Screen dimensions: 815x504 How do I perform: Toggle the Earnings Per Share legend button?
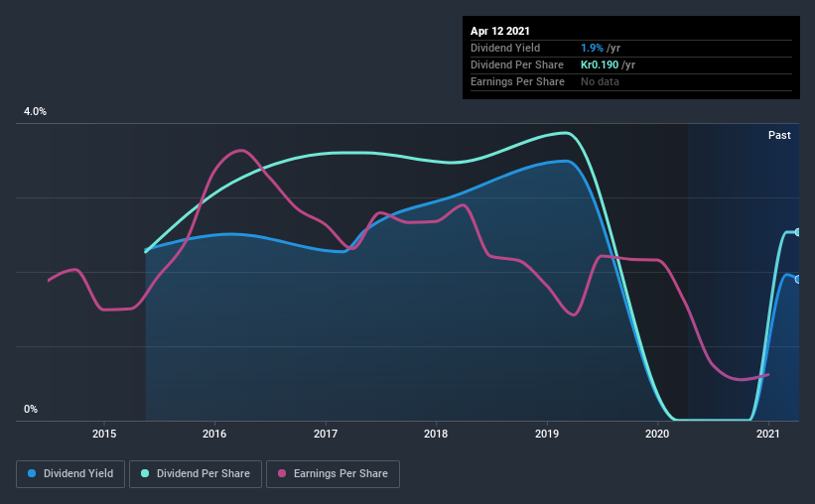[x=333, y=474]
